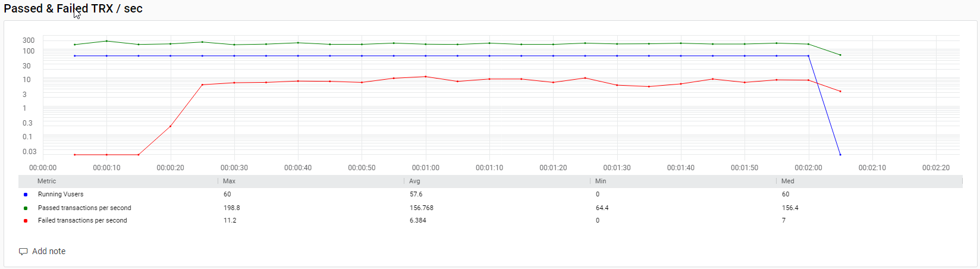Click the blue line's final bottom data point
The width and height of the screenshot is (980, 269).
point(840,155)
